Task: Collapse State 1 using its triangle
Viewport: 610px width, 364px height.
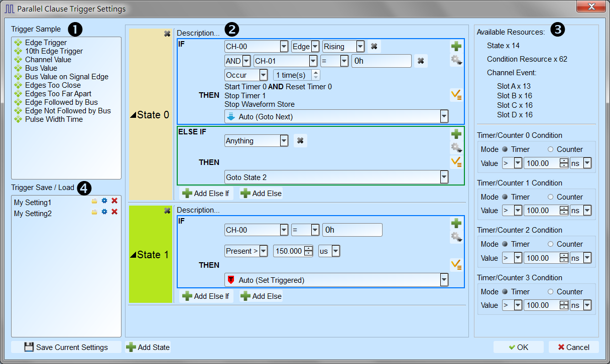Action: (x=133, y=255)
